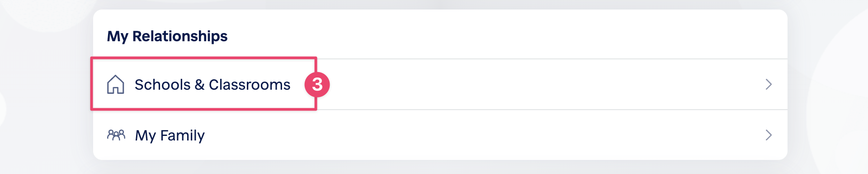Click the arrow at end of Family row
Screen dimensions: 868x174
pyautogui.click(x=769, y=135)
